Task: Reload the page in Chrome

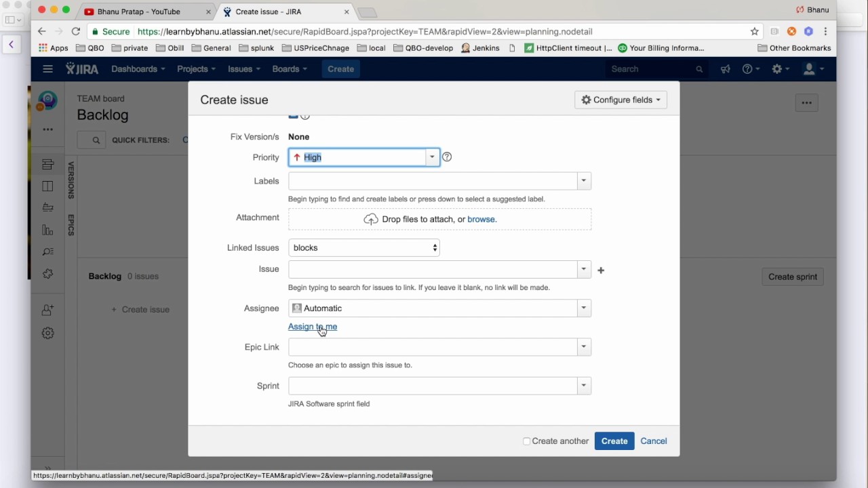Action: point(76,31)
